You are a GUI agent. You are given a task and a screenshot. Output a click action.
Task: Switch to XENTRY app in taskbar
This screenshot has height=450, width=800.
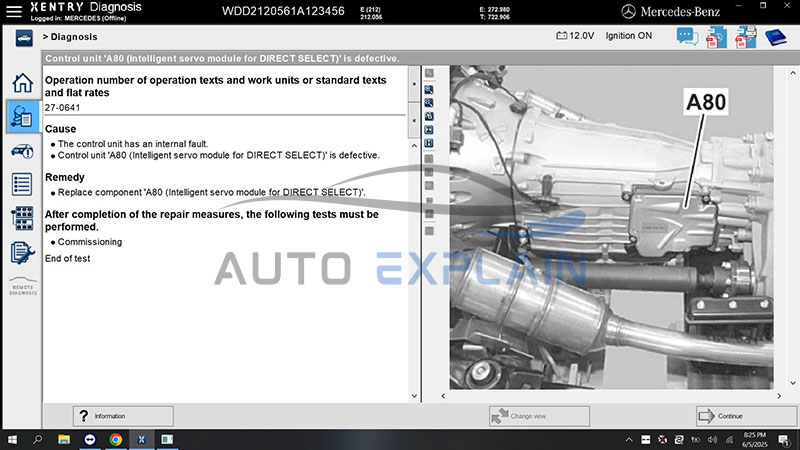coord(141,439)
